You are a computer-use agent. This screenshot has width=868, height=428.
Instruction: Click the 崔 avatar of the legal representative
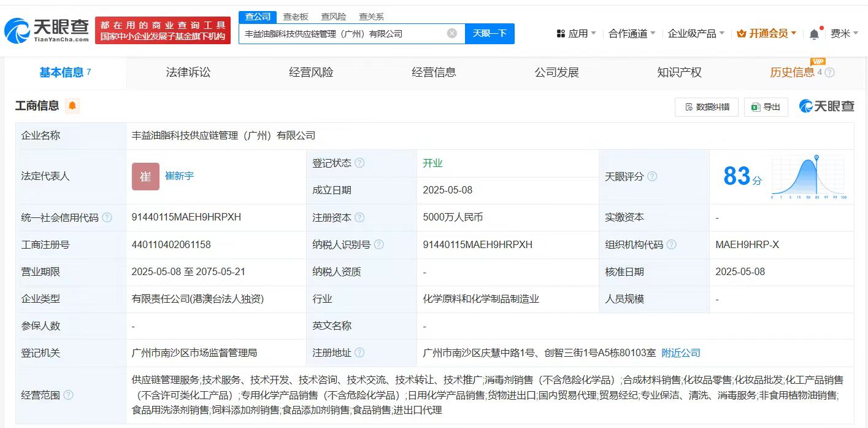pyautogui.click(x=145, y=176)
